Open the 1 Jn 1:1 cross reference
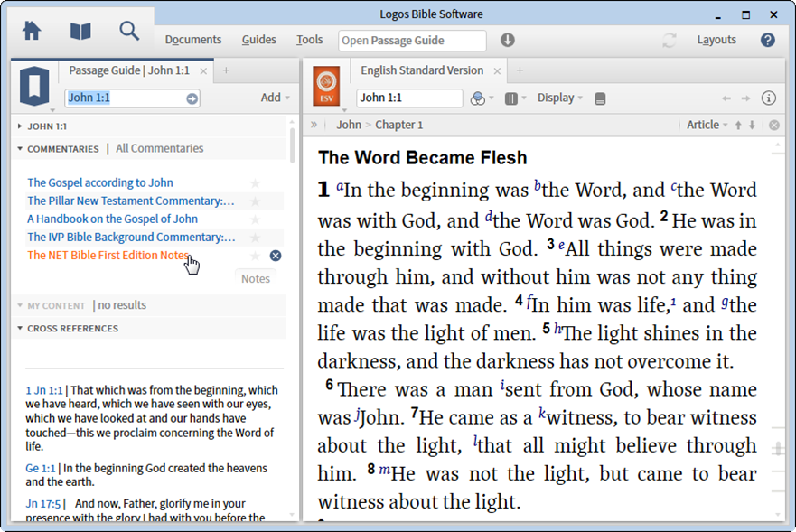The height and width of the screenshot is (532, 796). pyautogui.click(x=44, y=390)
